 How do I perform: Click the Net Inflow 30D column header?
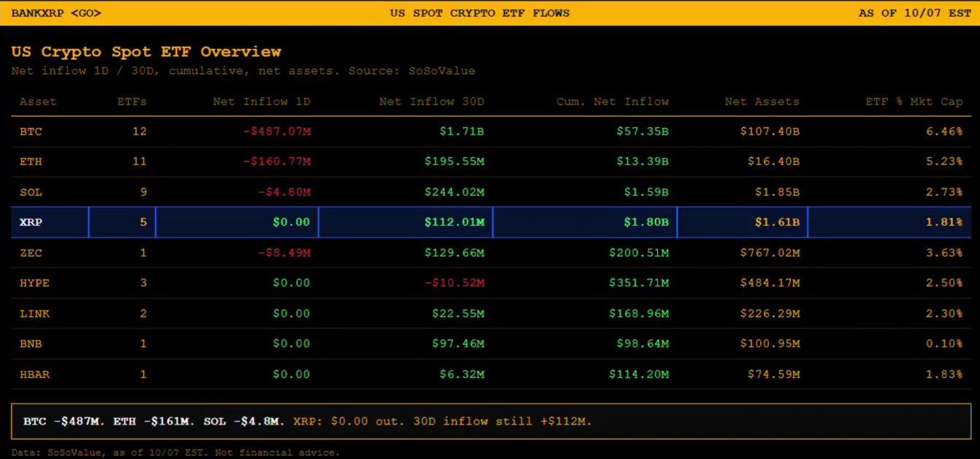(x=432, y=102)
